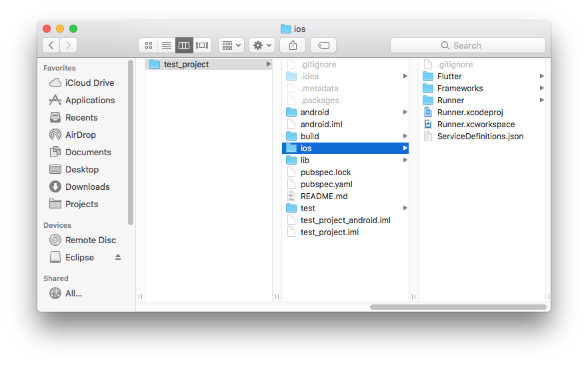Select Downloads in the Favorites sidebar
Image resolution: width=588 pixels, height=365 pixels.
87,186
